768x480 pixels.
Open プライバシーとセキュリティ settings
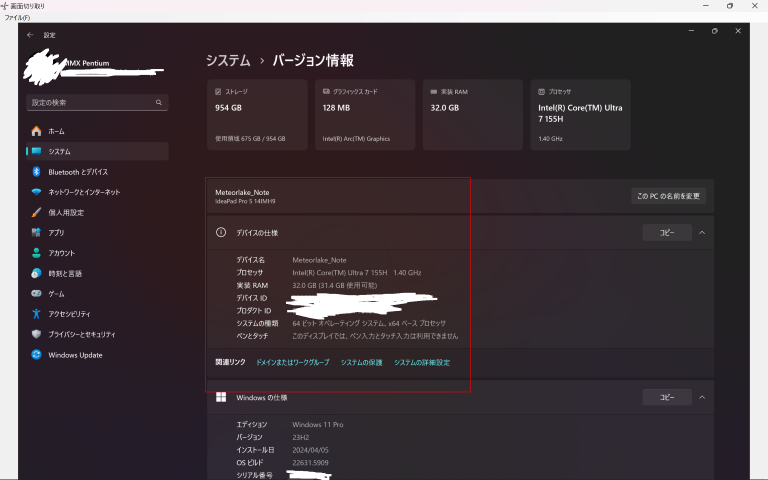pyautogui.click(x=82, y=334)
